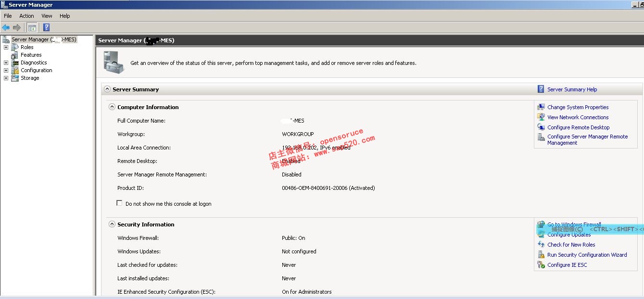This screenshot has height=299, width=644.
Task: Click the Configure Server Manager Remote Management icon
Action: (x=541, y=137)
